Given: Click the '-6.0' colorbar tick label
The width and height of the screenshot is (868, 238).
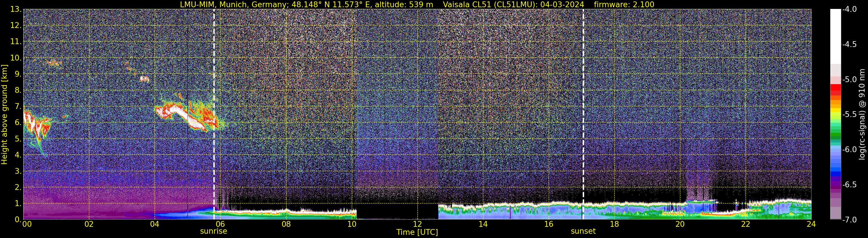Looking at the screenshot, I should 849,150.
